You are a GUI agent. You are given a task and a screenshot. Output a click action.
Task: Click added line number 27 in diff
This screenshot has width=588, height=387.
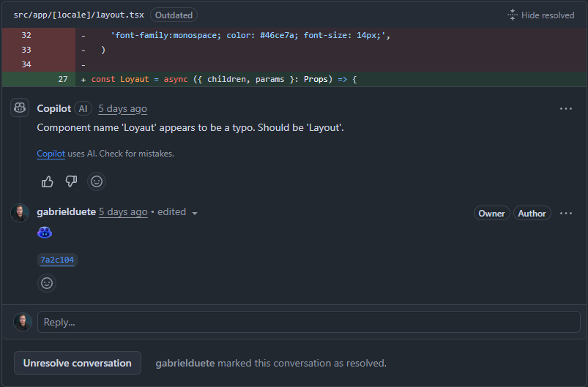63,79
